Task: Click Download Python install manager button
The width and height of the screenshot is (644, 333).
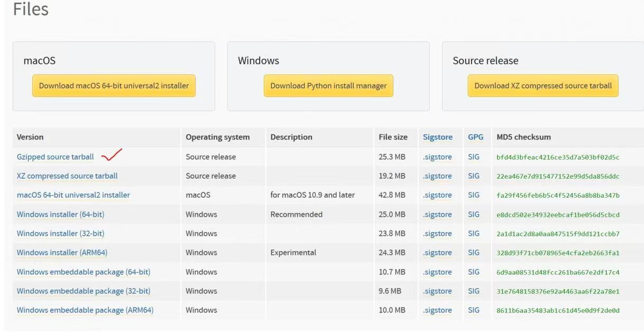Action: (328, 86)
